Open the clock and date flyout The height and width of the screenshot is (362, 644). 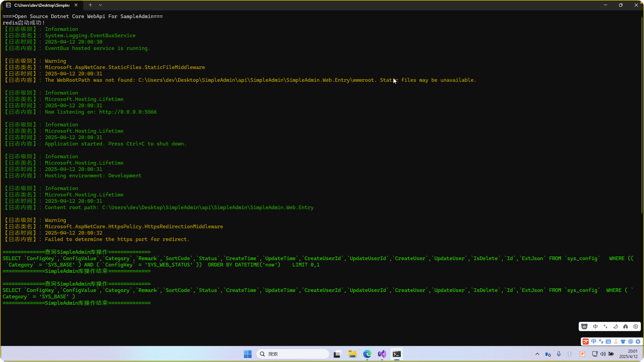click(628, 354)
